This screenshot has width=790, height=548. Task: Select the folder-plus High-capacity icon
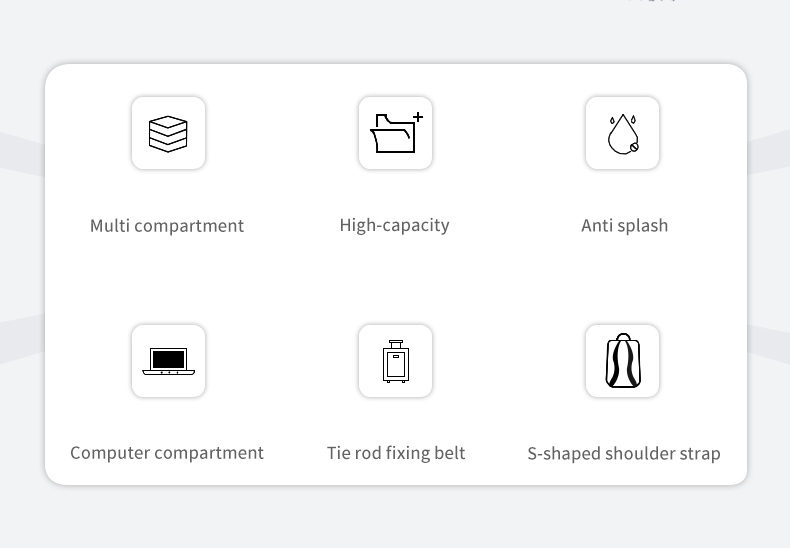pyautogui.click(x=396, y=133)
